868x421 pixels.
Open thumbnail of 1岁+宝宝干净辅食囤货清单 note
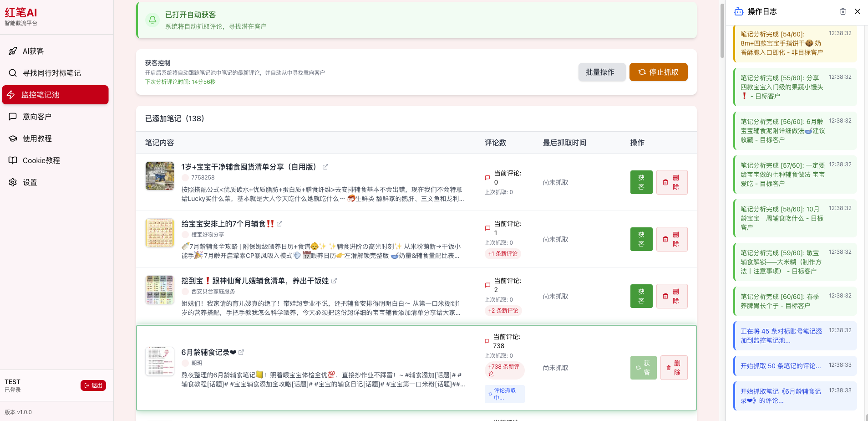point(160,176)
